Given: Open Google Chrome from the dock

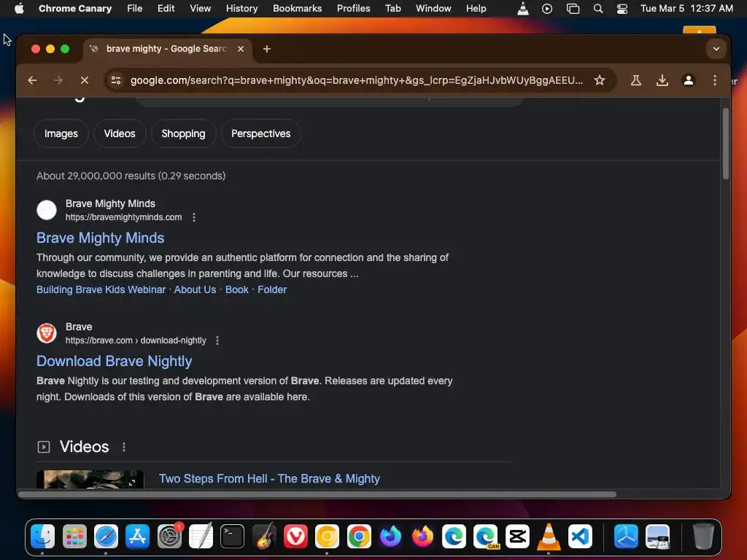Looking at the screenshot, I should 359,537.
